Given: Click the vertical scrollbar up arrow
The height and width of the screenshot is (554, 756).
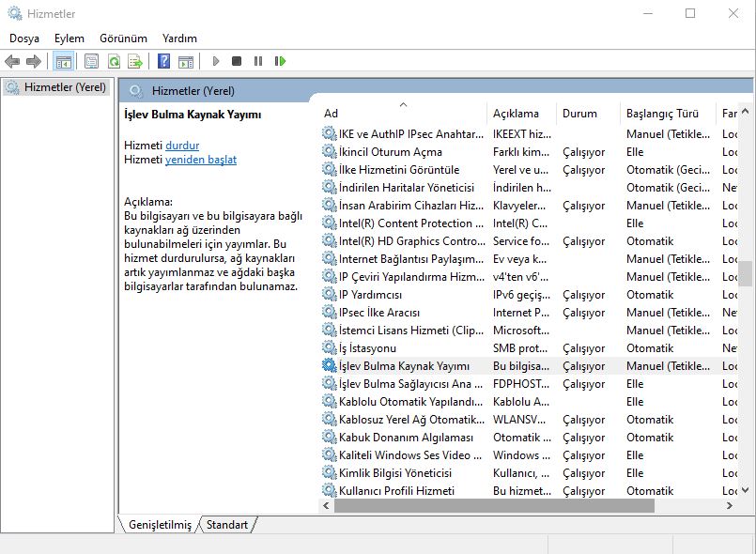Looking at the screenshot, I should click(x=745, y=112).
